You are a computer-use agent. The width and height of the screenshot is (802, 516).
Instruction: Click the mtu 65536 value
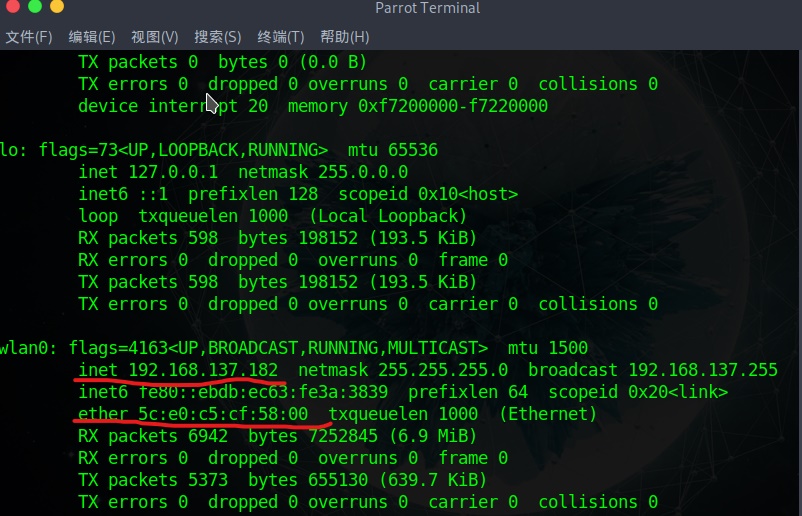click(393, 150)
